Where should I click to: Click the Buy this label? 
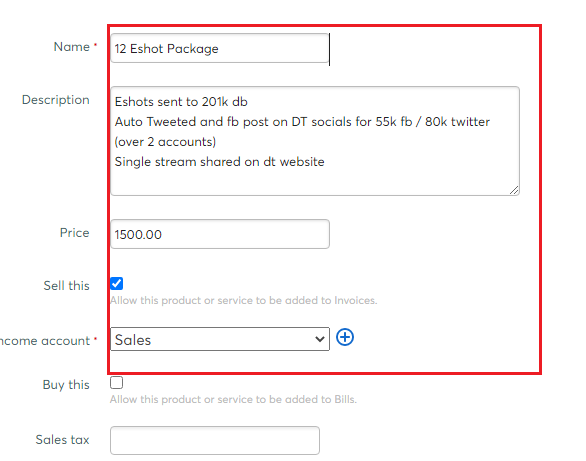click(x=66, y=385)
